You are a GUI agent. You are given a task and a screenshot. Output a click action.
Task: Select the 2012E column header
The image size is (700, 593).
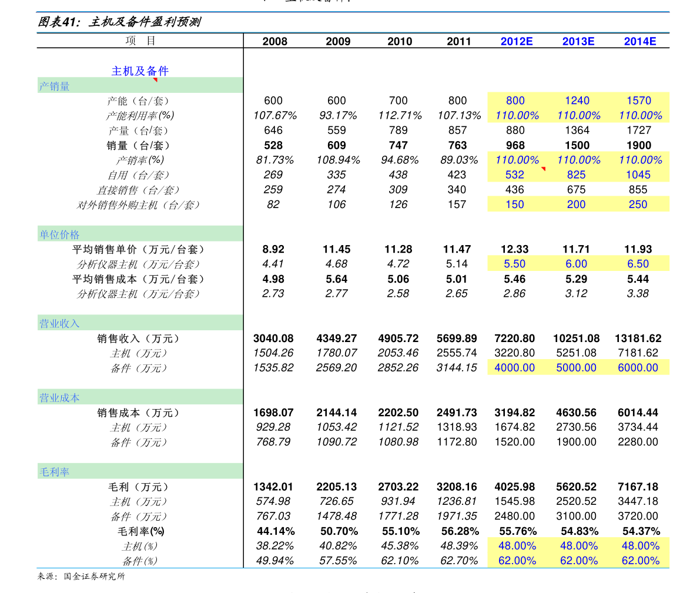[x=517, y=42]
